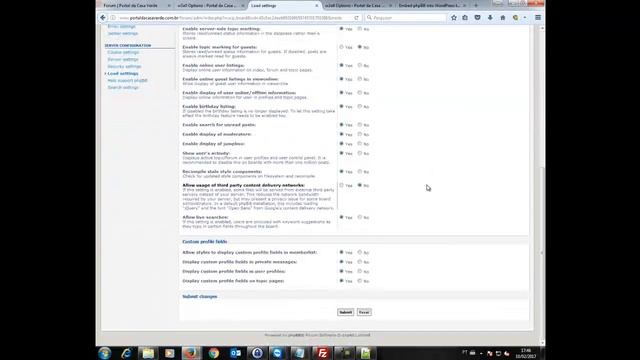
Task: Open Outlook from the taskbar
Action: coord(236,353)
